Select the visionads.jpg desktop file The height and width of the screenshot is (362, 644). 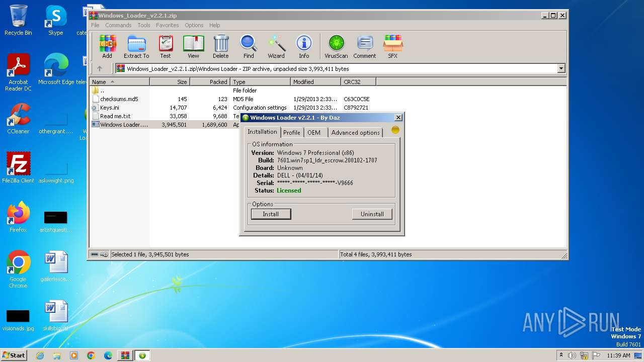click(x=18, y=320)
